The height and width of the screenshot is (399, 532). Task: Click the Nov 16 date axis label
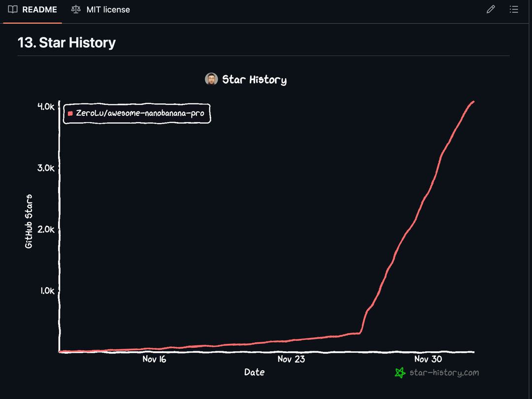155,359
